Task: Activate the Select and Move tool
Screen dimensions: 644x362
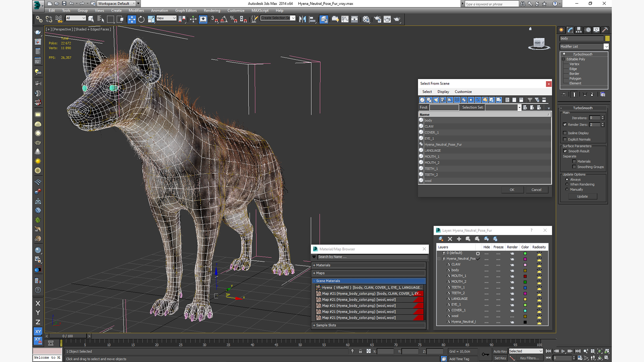Action: (132, 19)
